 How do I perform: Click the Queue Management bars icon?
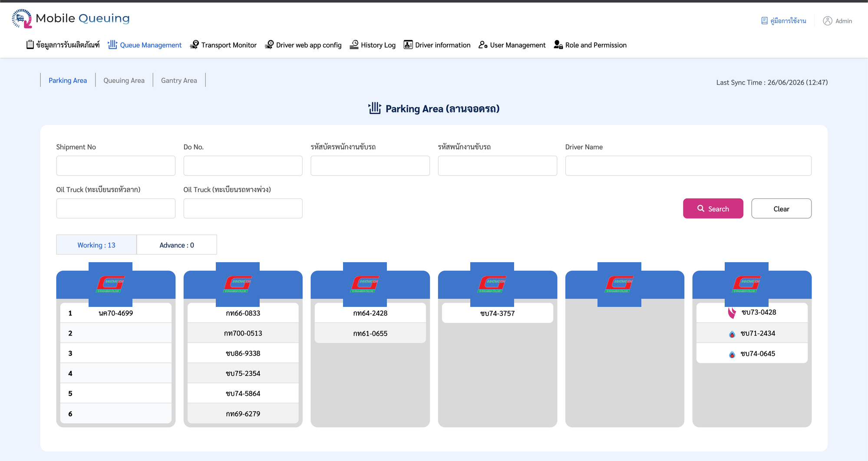click(112, 45)
